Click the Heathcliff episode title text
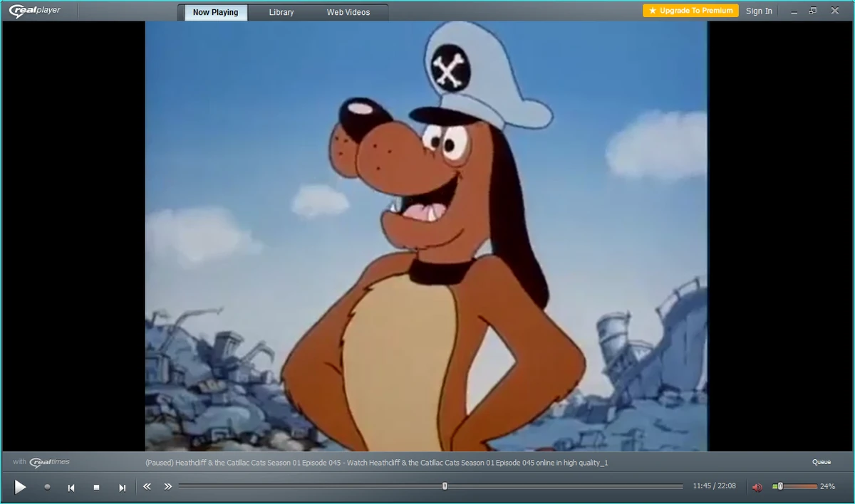855x504 pixels. tap(375, 462)
